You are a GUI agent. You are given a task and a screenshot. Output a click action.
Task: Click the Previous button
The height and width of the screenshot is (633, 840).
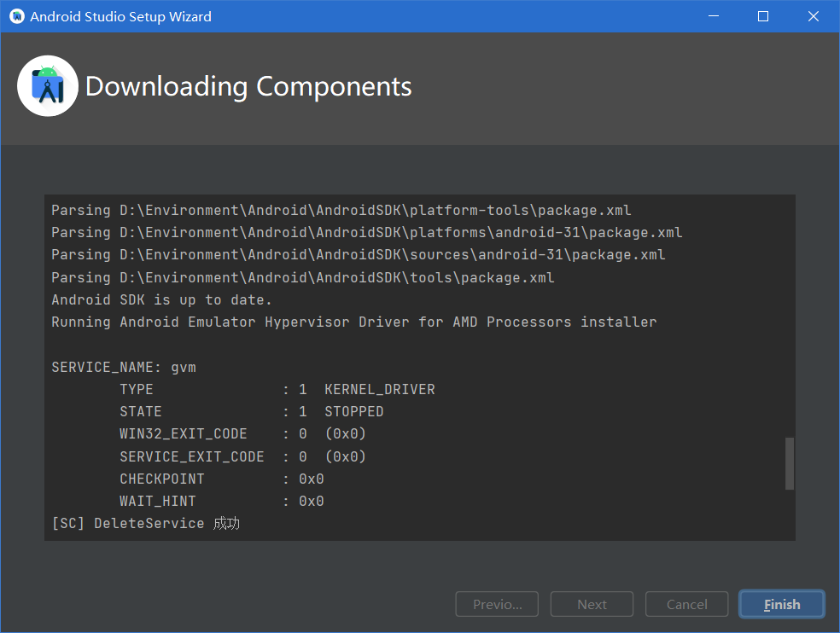[x=497, y=604]
